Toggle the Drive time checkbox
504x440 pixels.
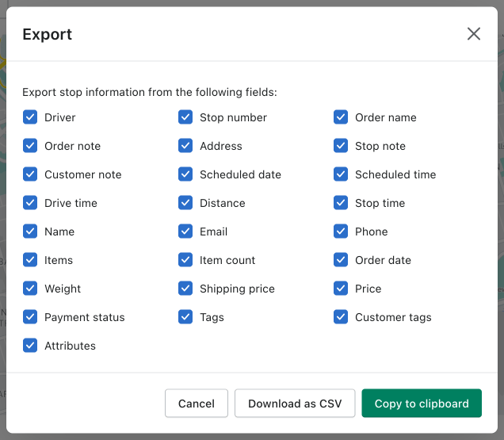click(30, 203)
